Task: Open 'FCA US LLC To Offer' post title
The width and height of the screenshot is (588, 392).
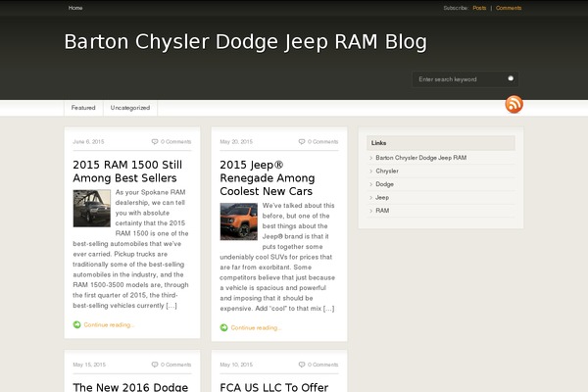Action: [x=274, y=387]
